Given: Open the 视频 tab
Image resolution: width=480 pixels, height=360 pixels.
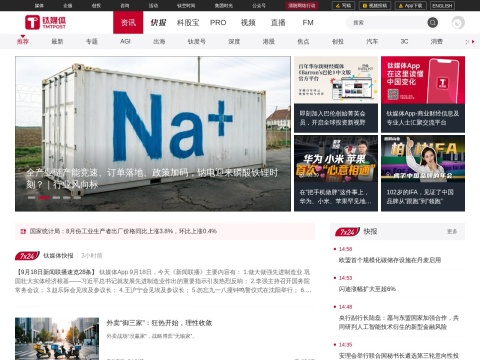Looking at the screenshot, I should (x=248, y=22).
